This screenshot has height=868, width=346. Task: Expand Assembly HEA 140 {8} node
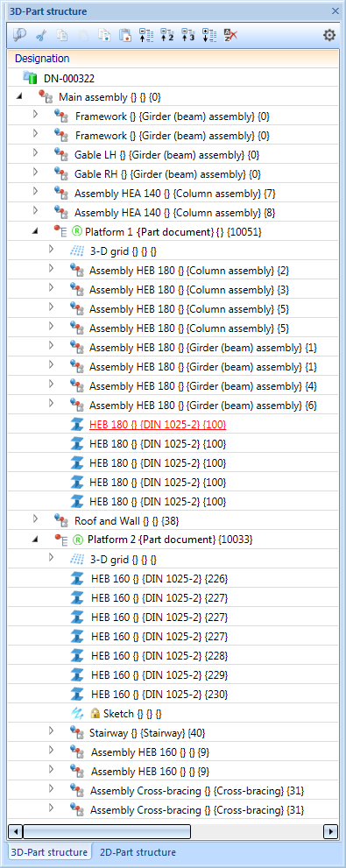point(35,210)
